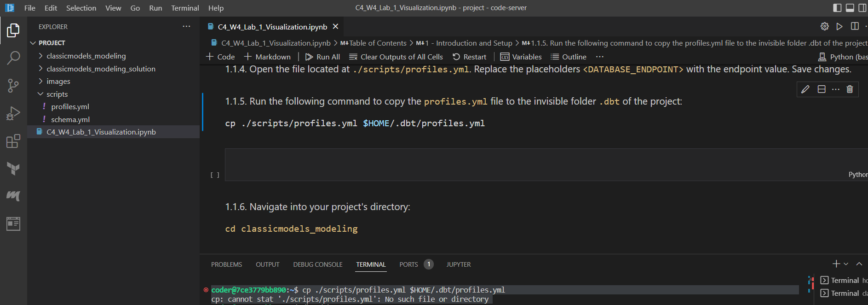Open new terminal launch profile dropdown
868x305 pixels.
pos(846,264)
